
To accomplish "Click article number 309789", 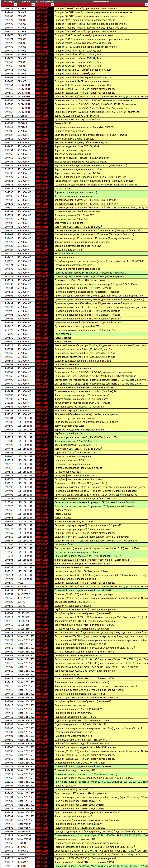I will tap(9, 253).
